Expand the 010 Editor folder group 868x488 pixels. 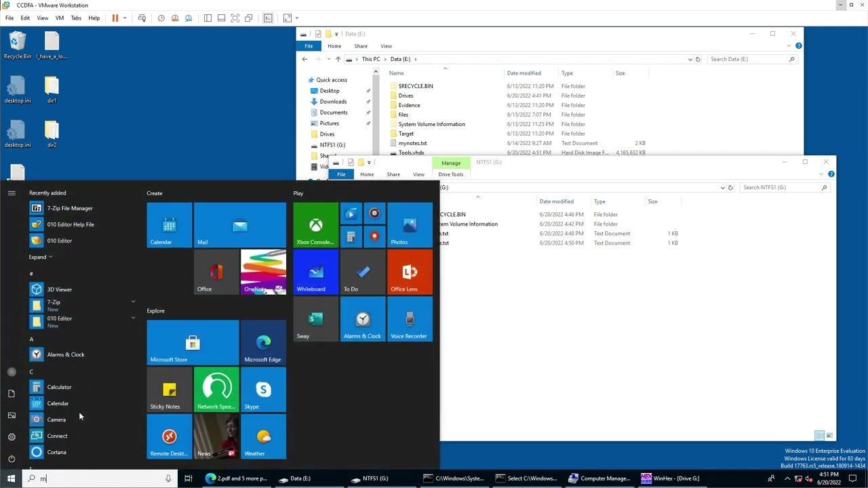pyautogui.click(x=133, y=318)
